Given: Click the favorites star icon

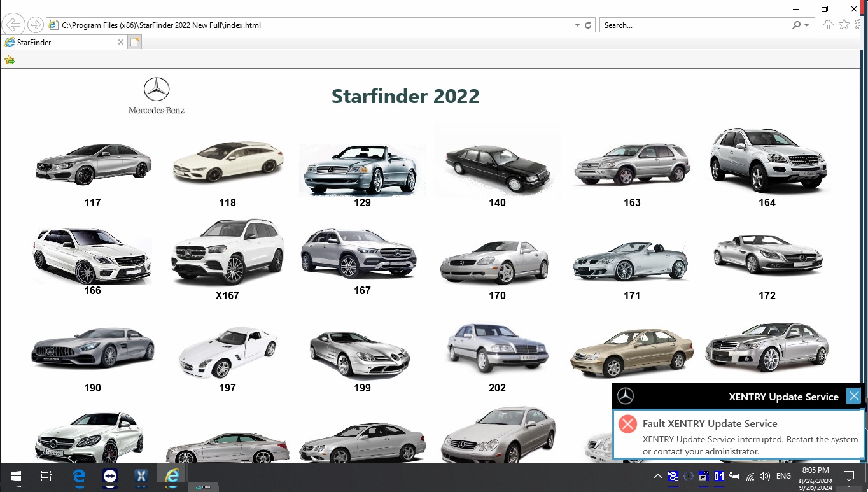Looking at the screenshot, I should [x=844, y=25].
